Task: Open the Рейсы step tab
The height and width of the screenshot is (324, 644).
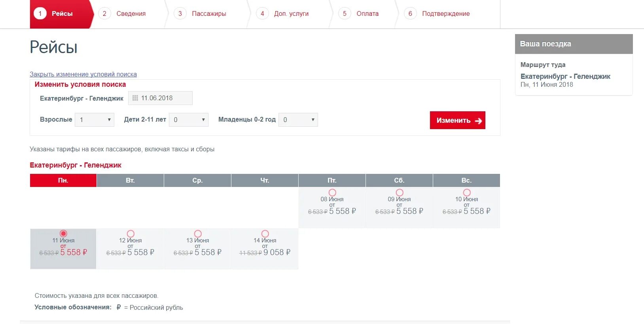Action: coord(61,14)
